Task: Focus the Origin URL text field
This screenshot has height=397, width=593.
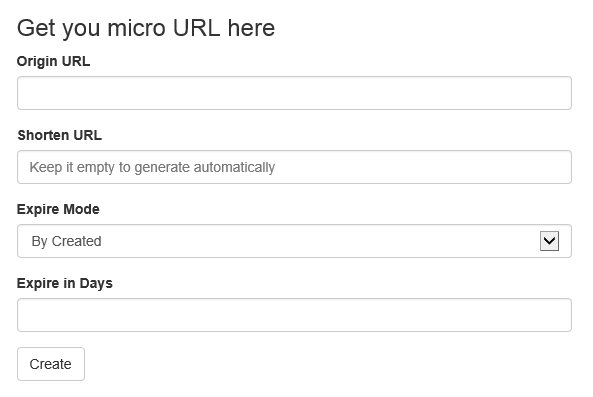Action: pos(294,93)
